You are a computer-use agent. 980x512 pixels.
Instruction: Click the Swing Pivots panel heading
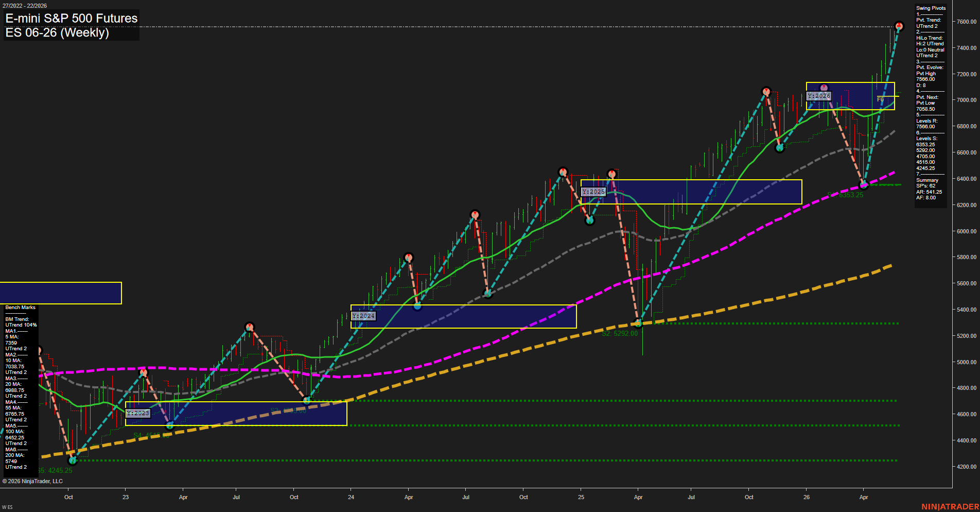point(931,8)
